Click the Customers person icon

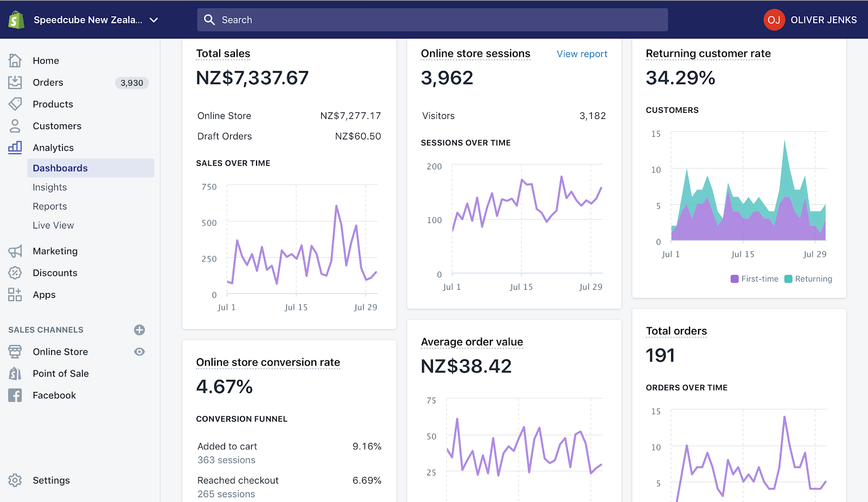coord(15,125)
